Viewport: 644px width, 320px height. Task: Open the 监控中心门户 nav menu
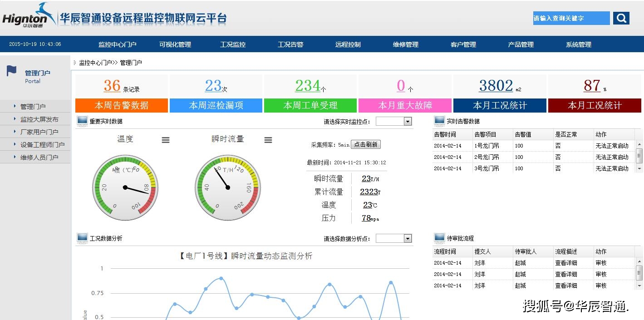coord(118,44)
